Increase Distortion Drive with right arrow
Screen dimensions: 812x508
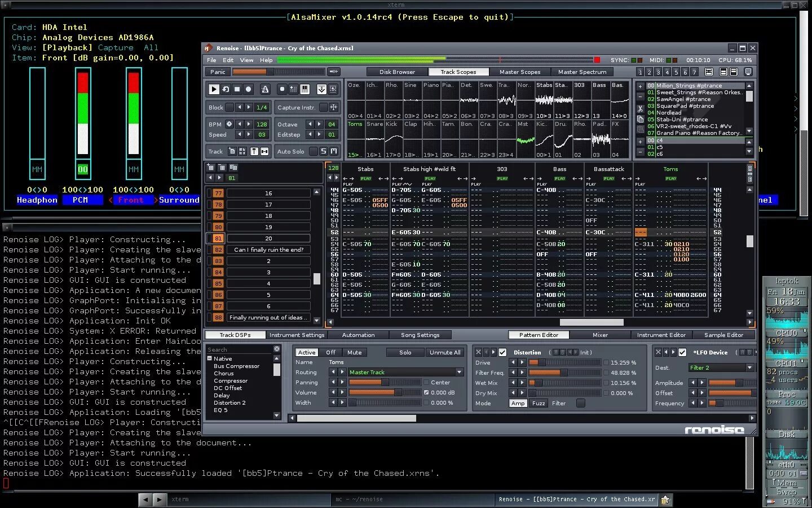coord(522,362)
